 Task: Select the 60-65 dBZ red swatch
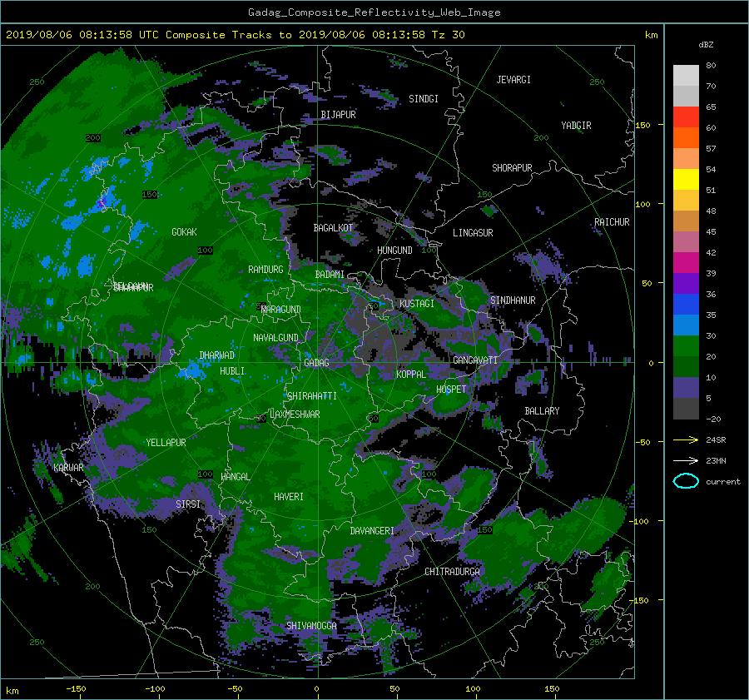[686, 117]
